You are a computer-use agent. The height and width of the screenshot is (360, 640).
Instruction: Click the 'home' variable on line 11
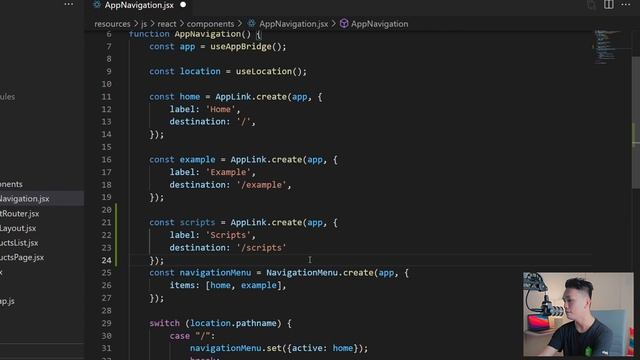click(x=190, y=97)
